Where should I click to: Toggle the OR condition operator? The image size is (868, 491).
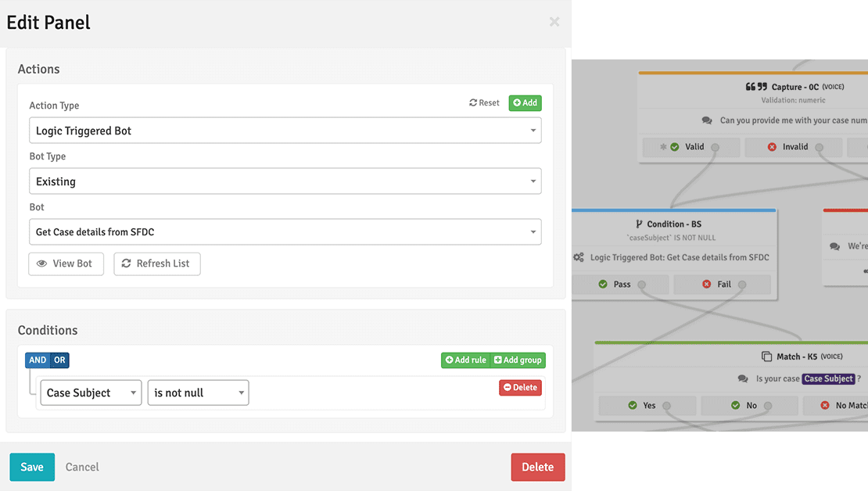59,360
